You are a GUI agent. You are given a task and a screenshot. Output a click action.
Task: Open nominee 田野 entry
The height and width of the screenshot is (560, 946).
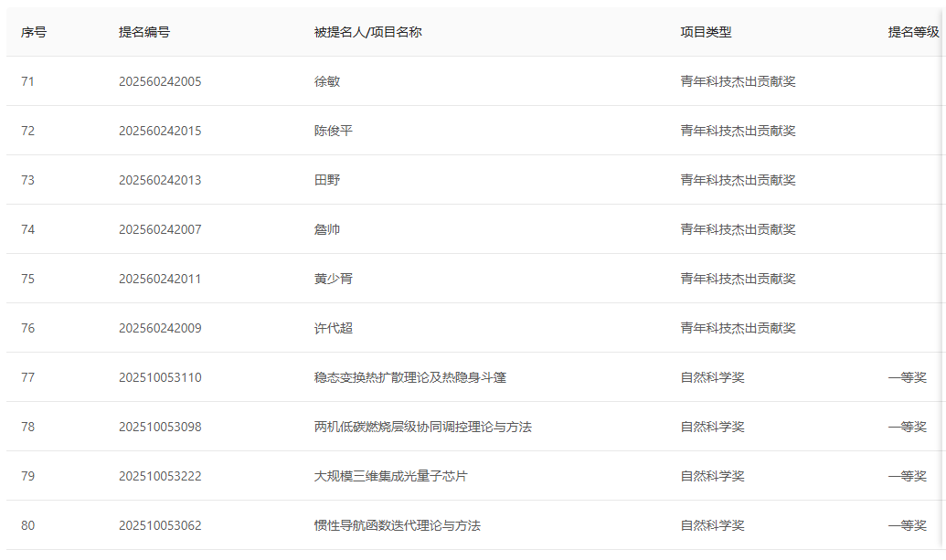point(325,179)
